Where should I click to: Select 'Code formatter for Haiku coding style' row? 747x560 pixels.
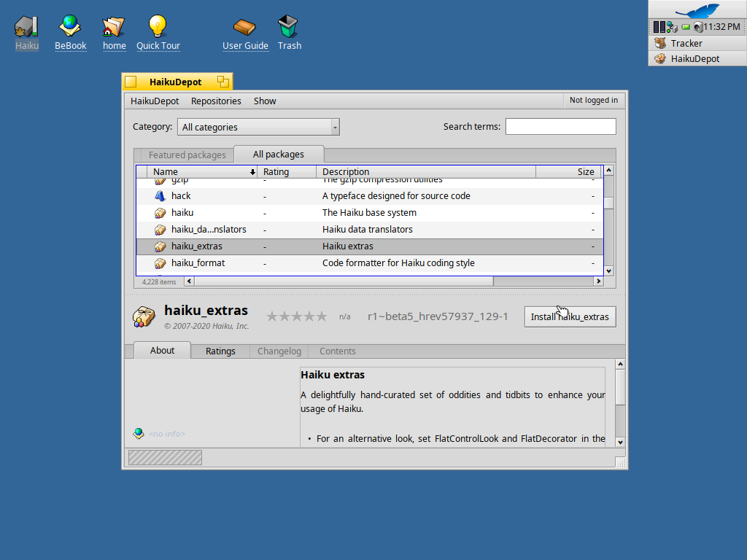coord(370,262)
